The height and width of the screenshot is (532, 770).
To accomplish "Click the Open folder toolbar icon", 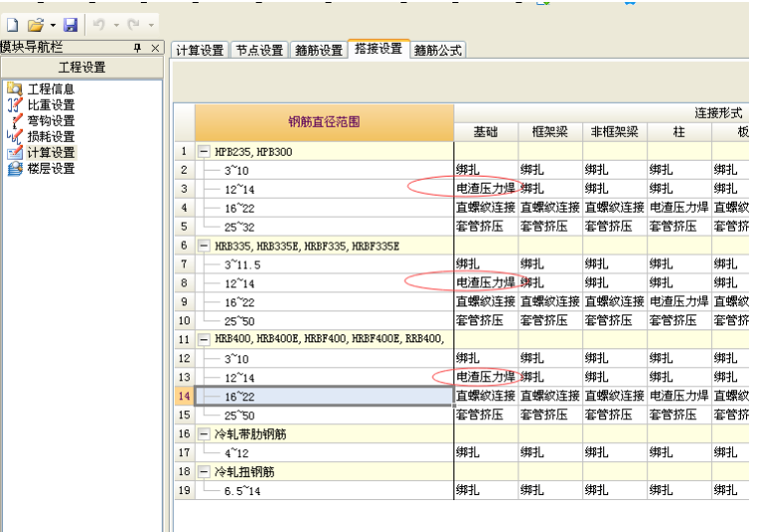I will coord(35,24).
